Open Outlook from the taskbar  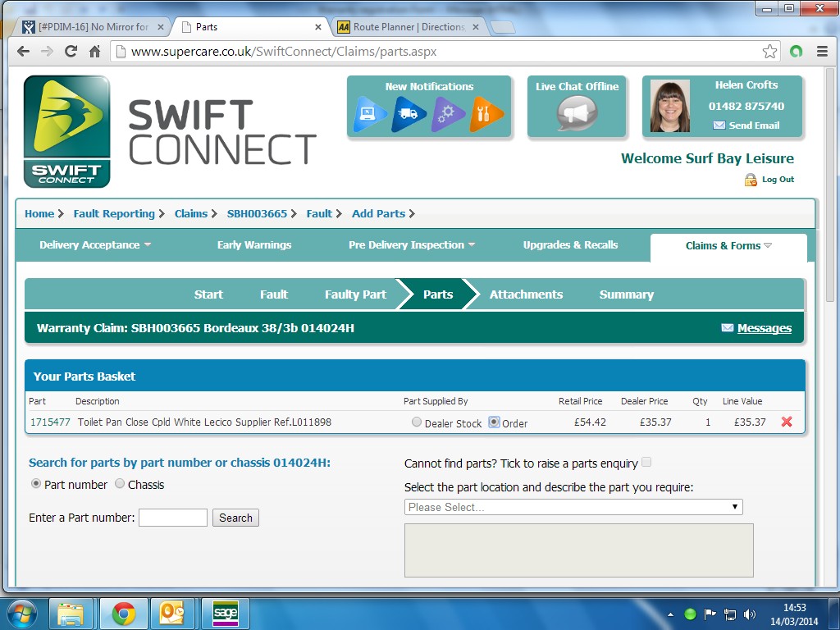(x=171, y=614)
